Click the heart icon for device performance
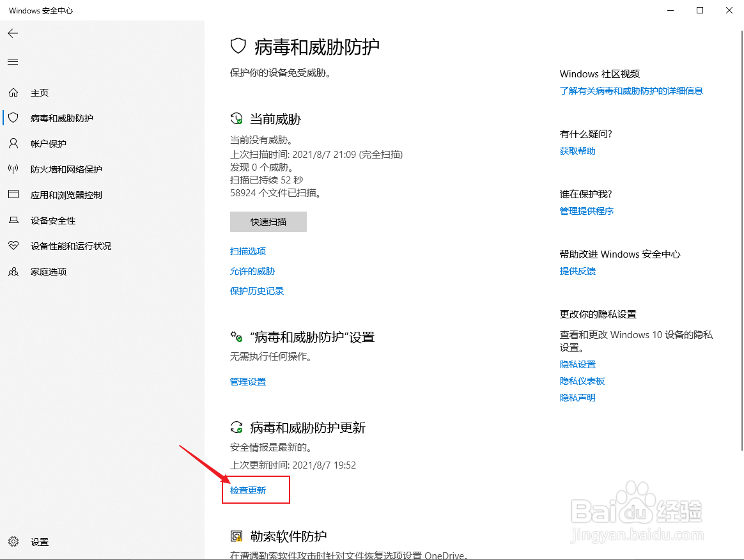This screenshot has width=744, height=560. [x=13, y=245]
